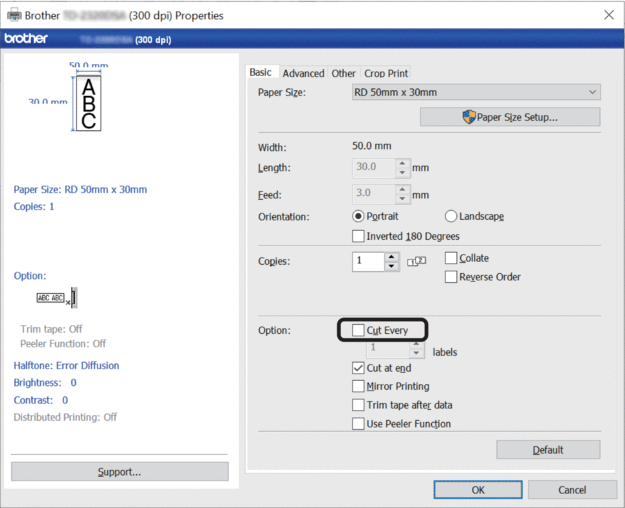Viewport: 625px width, 508px height.
Task: Click the Support button
Action: pos(119,471)
